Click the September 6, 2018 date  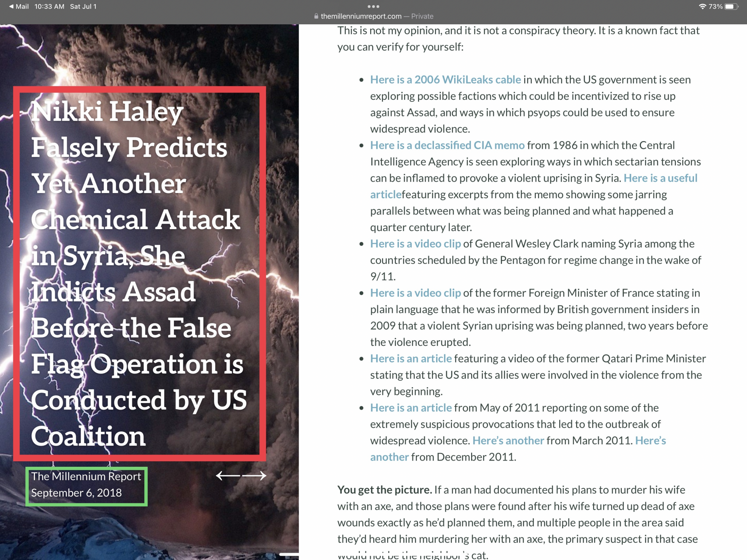[x=76, y=493]
